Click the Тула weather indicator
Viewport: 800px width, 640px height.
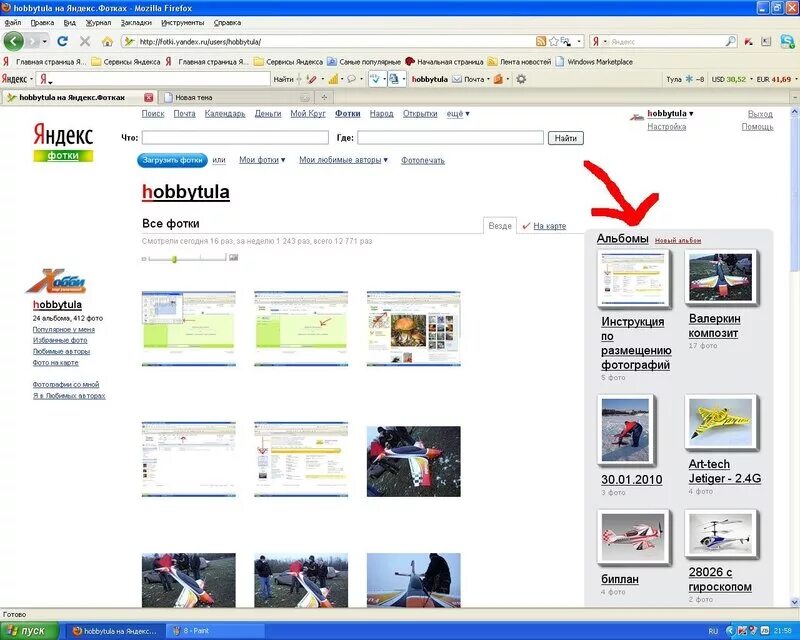[x=685, y=79]
